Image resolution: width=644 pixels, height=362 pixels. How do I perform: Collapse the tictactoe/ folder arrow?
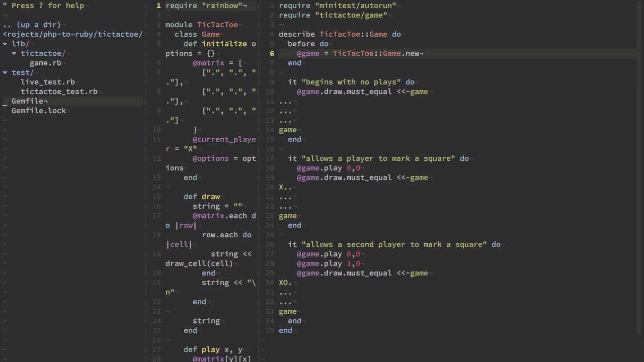point(14,53)
